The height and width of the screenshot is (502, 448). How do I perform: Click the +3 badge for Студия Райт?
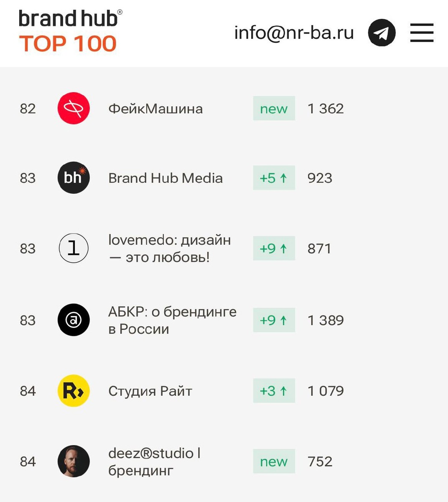[x=274, y=391]
